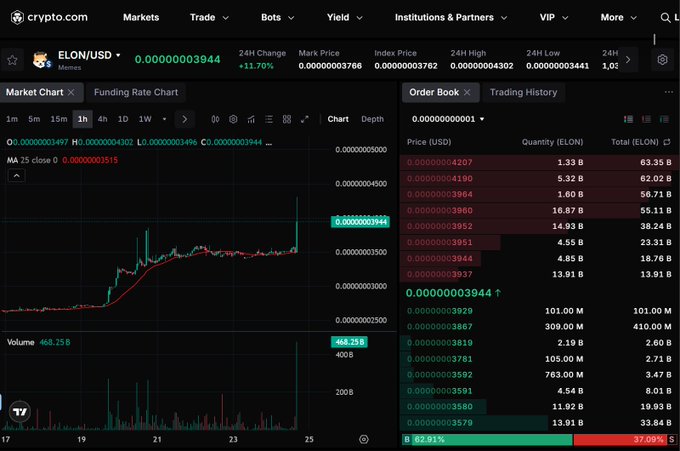
Task: Open the Bots menu dropdown
Action: coord(278,18)
